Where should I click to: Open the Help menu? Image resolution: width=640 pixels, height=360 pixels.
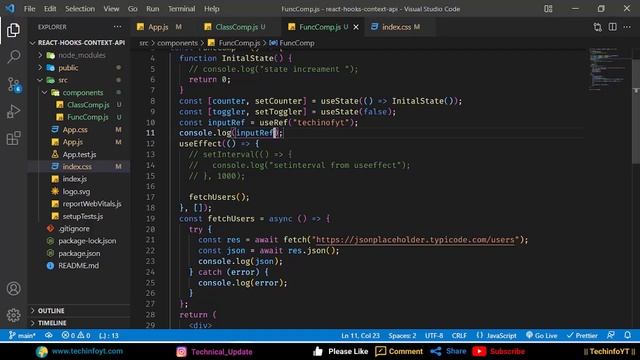point(211,9)
